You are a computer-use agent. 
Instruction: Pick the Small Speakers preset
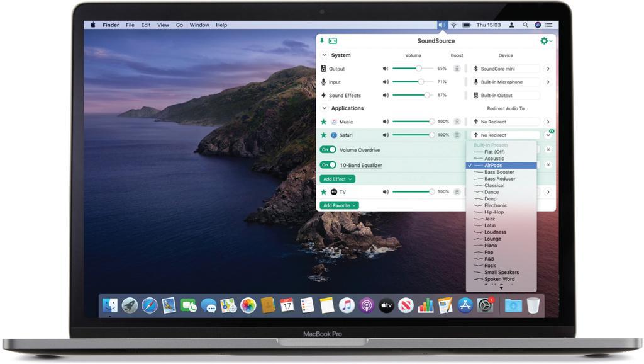pos(501,272)
